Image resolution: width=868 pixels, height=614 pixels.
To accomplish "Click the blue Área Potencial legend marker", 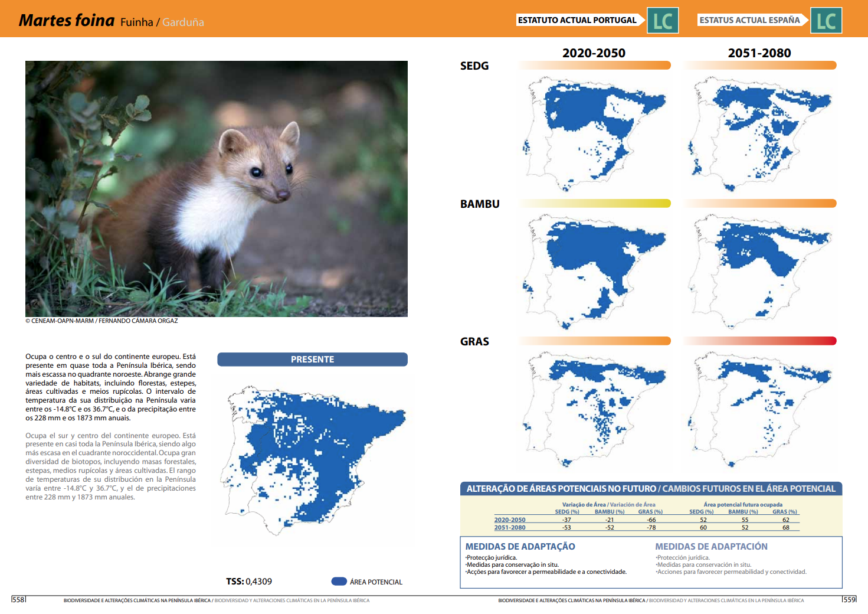I will click(x=339, y=582).
